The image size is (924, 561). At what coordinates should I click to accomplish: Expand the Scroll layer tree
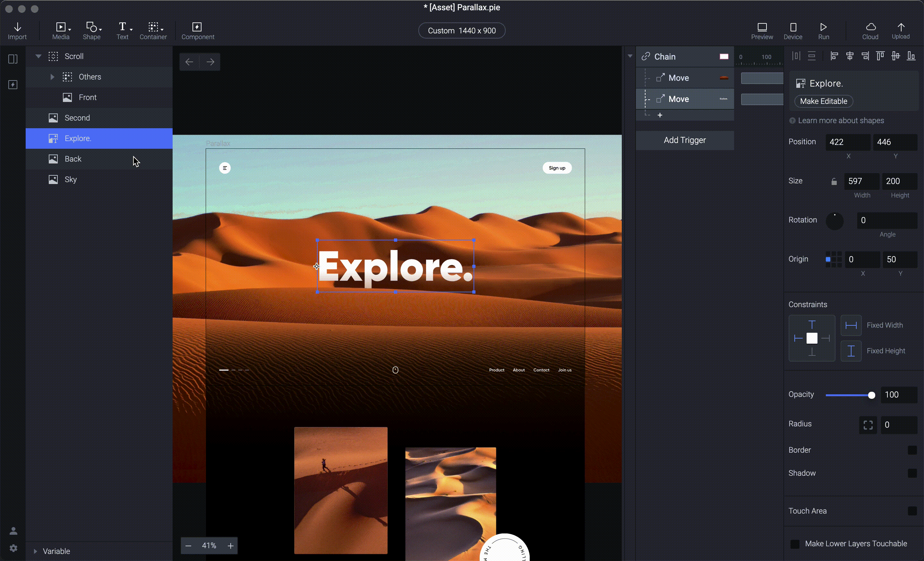[x=38, y=56]
